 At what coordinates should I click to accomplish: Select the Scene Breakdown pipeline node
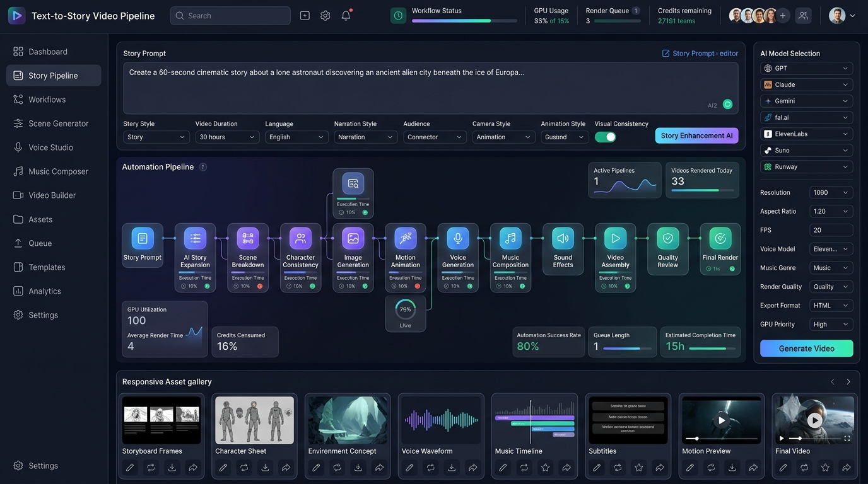248,257
